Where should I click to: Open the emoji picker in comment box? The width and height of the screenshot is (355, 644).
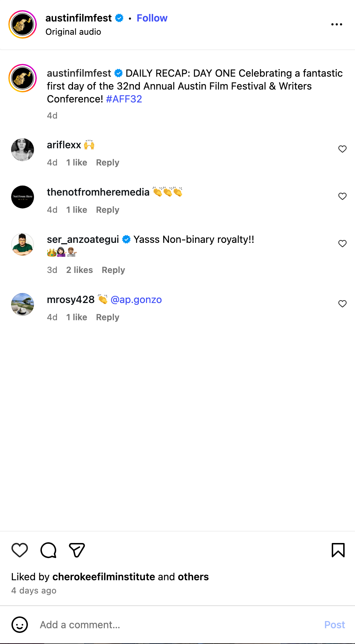pyautogui.click(x=20, y=625)
